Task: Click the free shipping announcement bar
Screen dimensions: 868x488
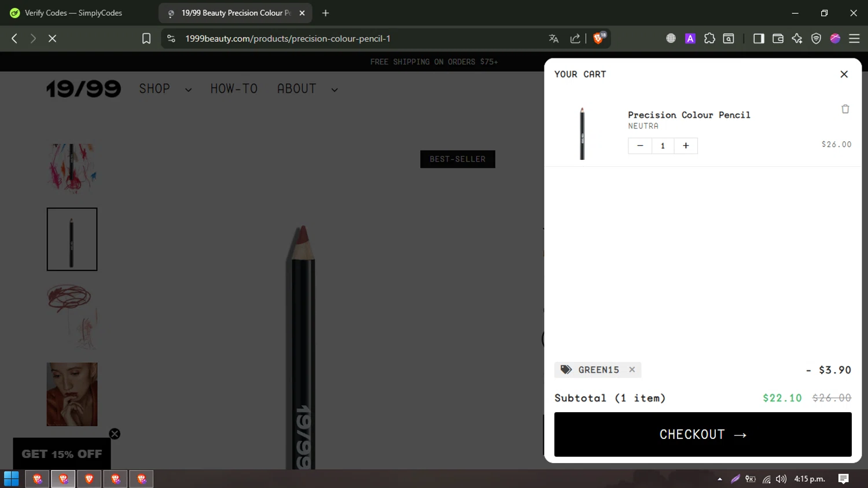Action: click(x=434, y=61)
